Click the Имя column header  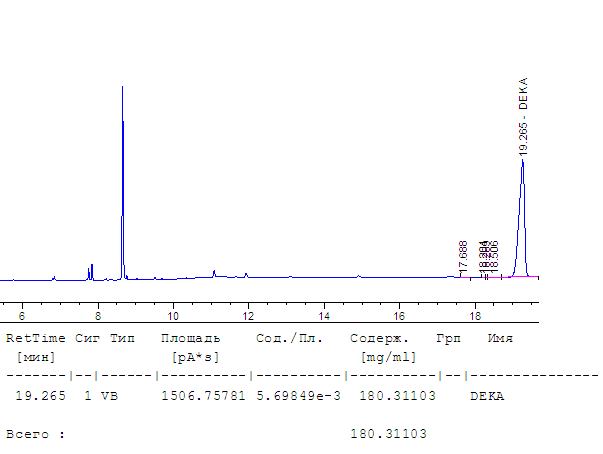pyautogui.click(x=500, y=338)
